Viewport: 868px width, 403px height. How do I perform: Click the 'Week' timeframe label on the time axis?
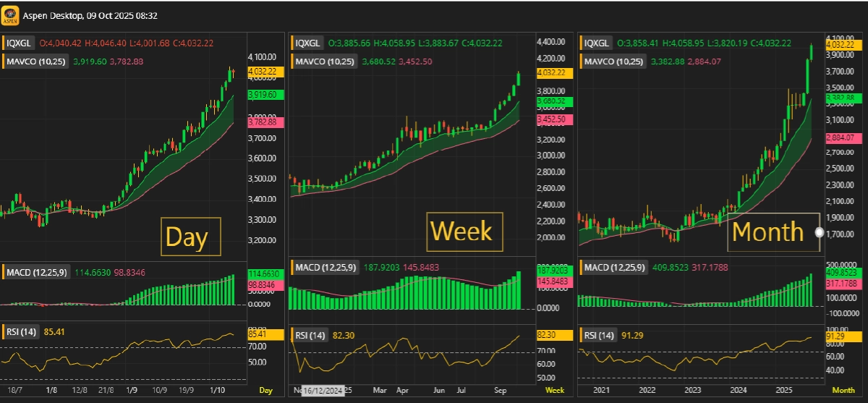[555, 391]
